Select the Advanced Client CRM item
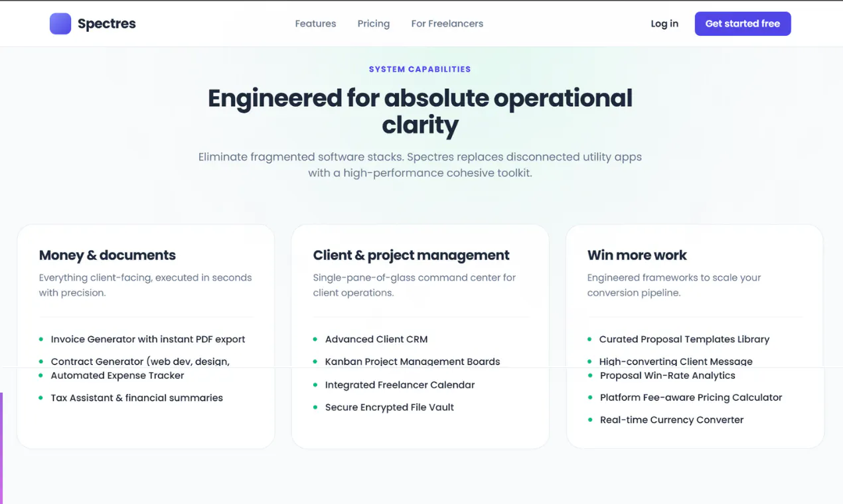This screenshot has width=843, height=504. 376,340
